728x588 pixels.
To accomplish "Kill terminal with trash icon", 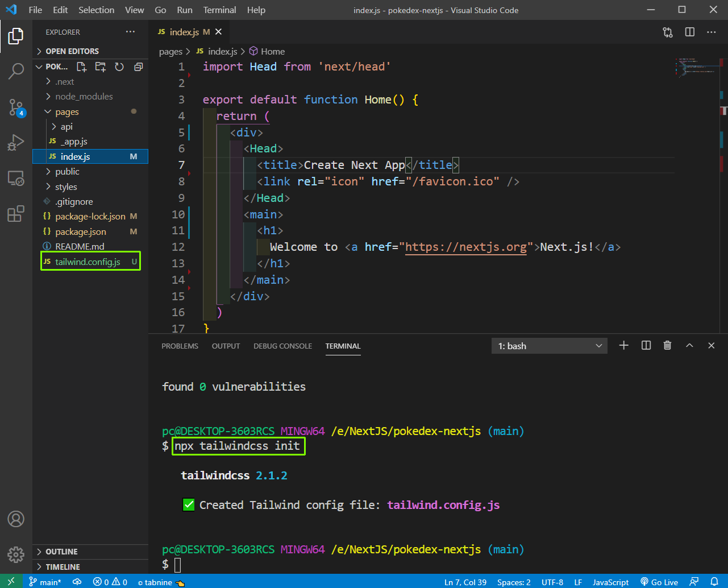I will click(x=668, y=345).
